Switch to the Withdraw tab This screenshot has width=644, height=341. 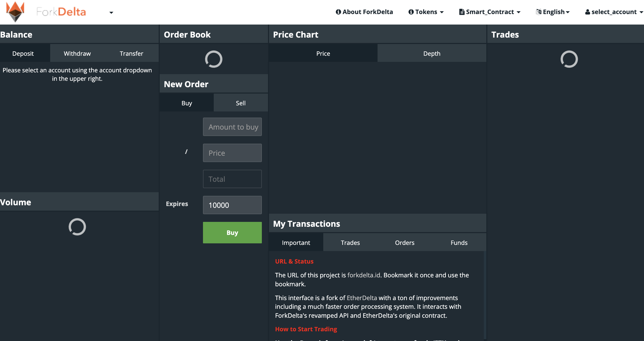click(x=77, y=53)
